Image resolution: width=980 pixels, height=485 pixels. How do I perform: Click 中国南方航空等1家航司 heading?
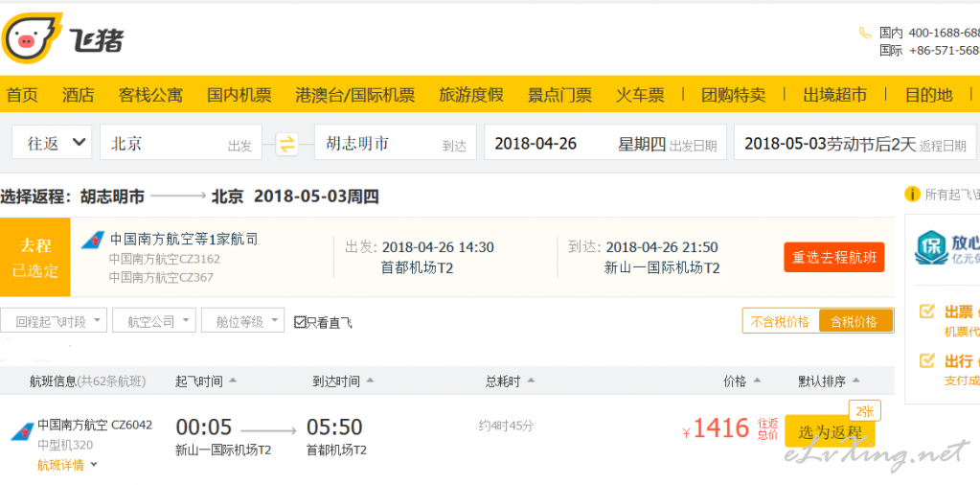click(184, 239)
